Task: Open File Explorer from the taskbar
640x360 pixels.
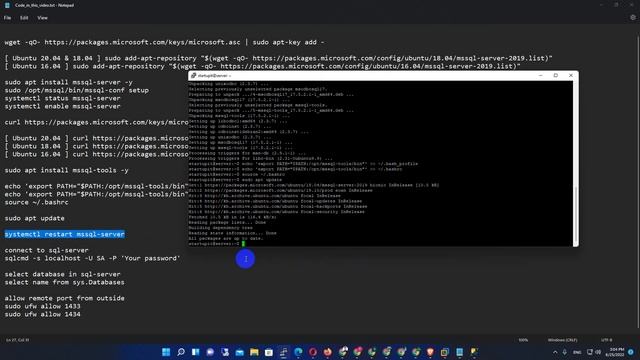Action: click(x=254, y=352)
